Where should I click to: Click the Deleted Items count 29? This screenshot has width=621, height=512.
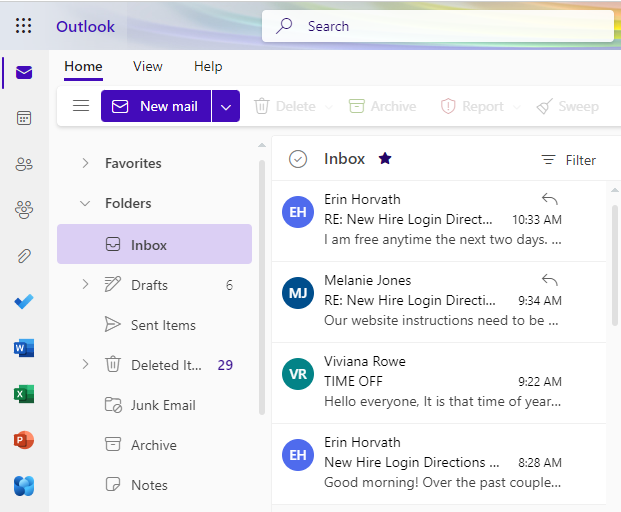click(225, 365)
